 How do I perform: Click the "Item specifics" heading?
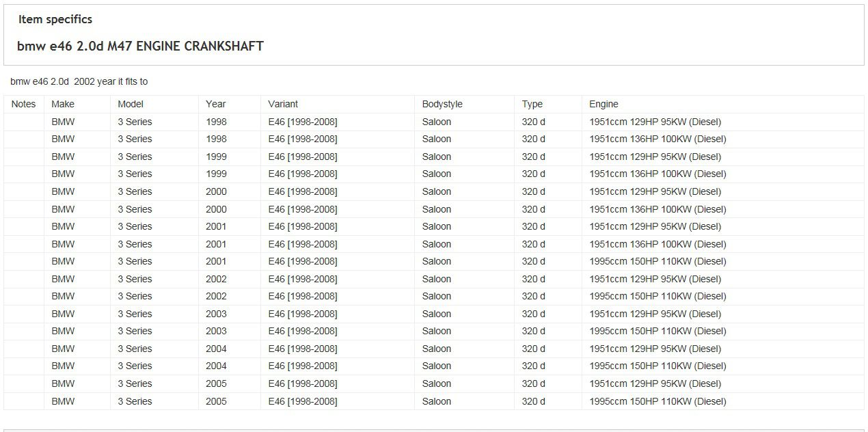coord(55,19)
